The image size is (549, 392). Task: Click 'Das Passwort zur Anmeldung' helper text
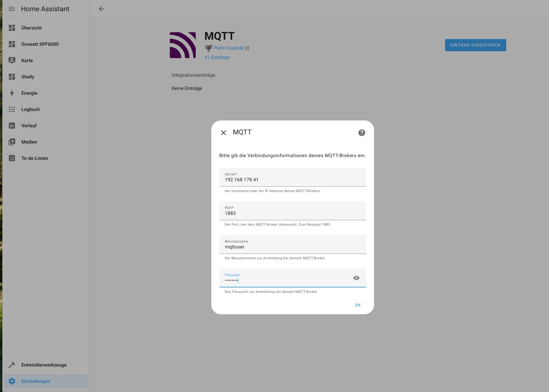(x=271, y=292)
